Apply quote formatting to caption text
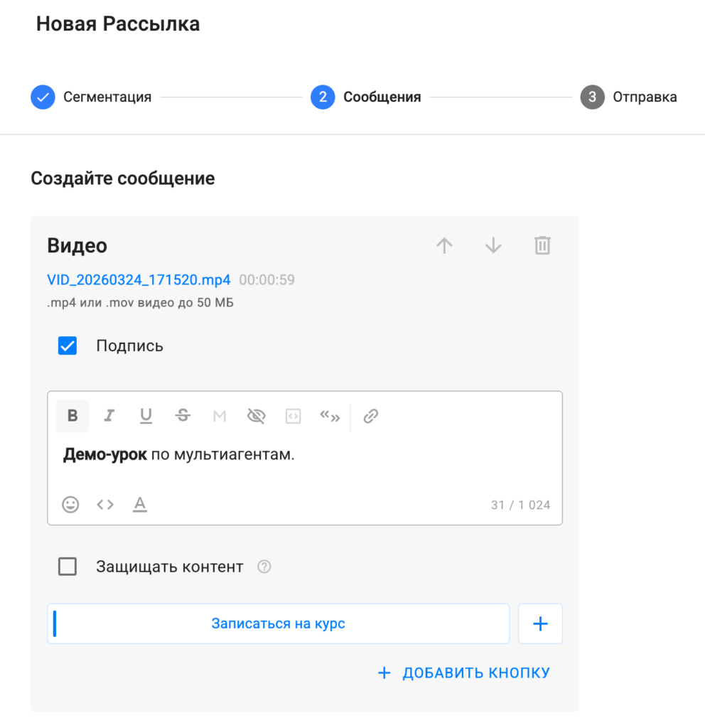 point(330,416)
